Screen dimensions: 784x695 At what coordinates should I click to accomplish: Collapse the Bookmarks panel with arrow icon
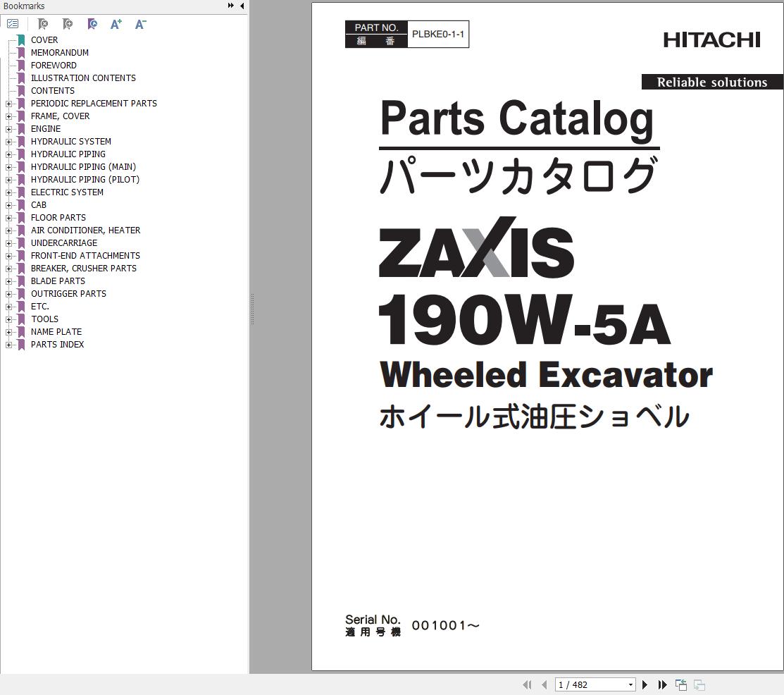pos(242,6)
